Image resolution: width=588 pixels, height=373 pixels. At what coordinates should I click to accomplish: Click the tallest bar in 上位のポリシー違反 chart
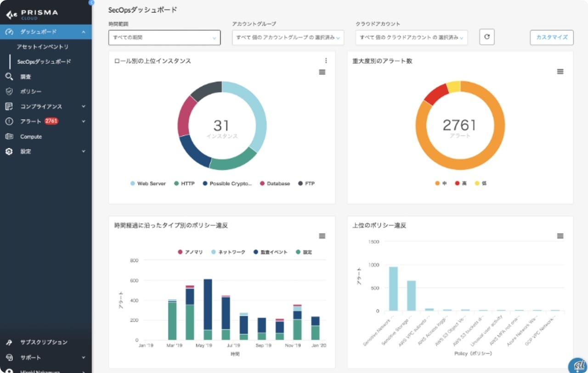coord(393,289)
